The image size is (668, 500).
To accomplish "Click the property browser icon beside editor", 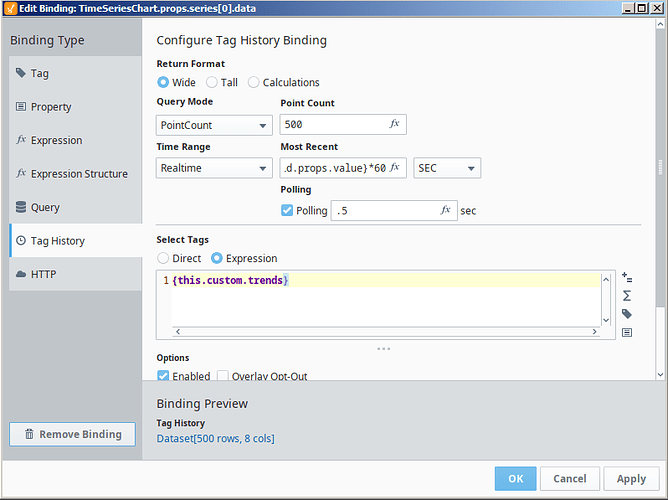I will (627, 332).
